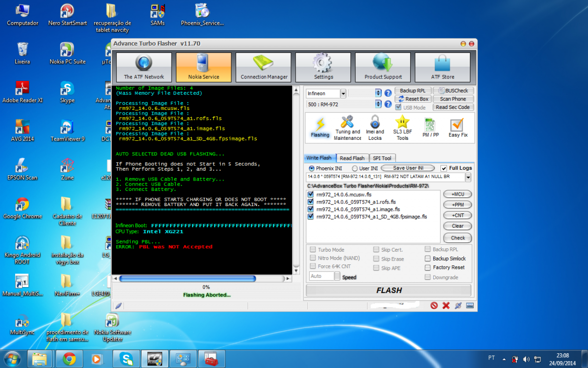
Task: Start flashing with FLASH button
Action: click(x=389, y=290)
